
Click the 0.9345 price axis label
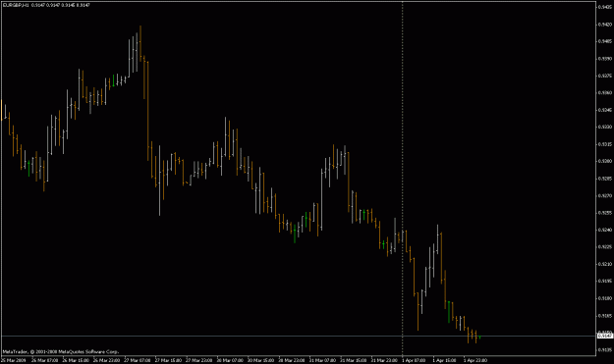pos(605,110)
